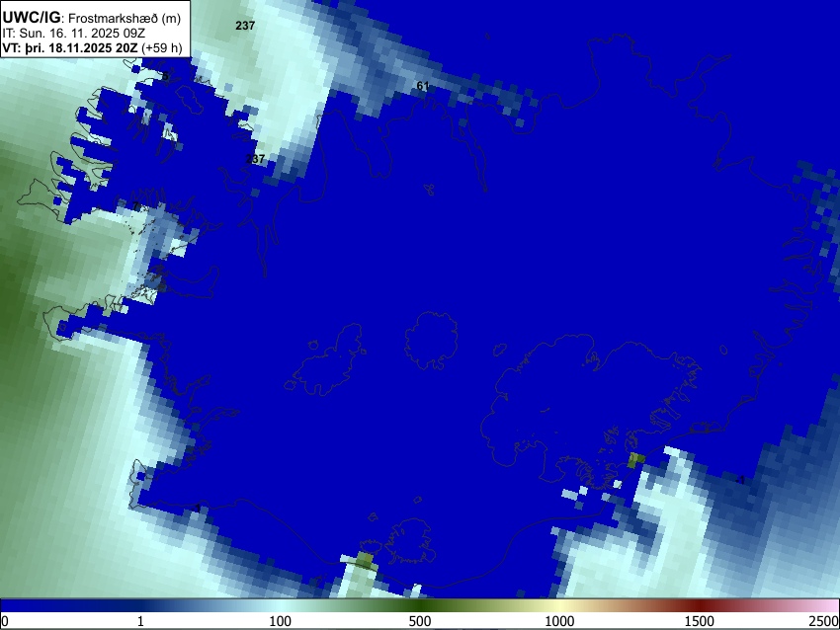The image size is (840, 630).
Task: Click the "UWC/IG: Frostmarkshæð (m)" title text
Action: coord(92,18)
